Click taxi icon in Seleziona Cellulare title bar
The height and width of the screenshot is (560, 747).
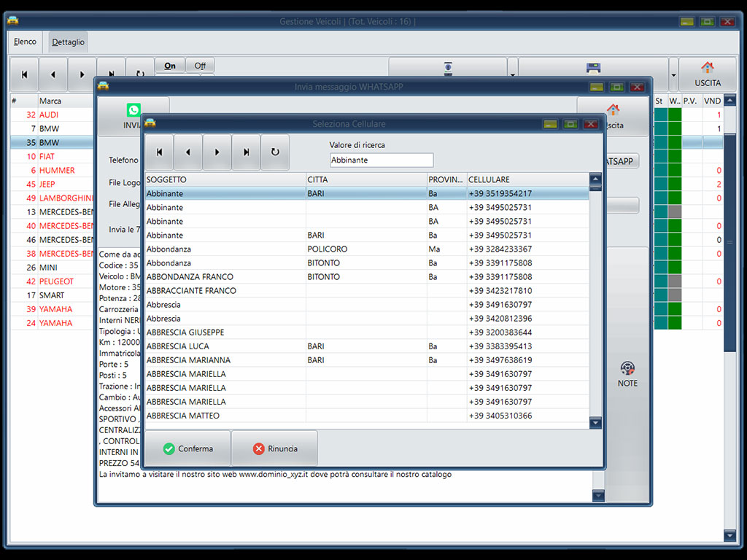click(x=150, y=123)
